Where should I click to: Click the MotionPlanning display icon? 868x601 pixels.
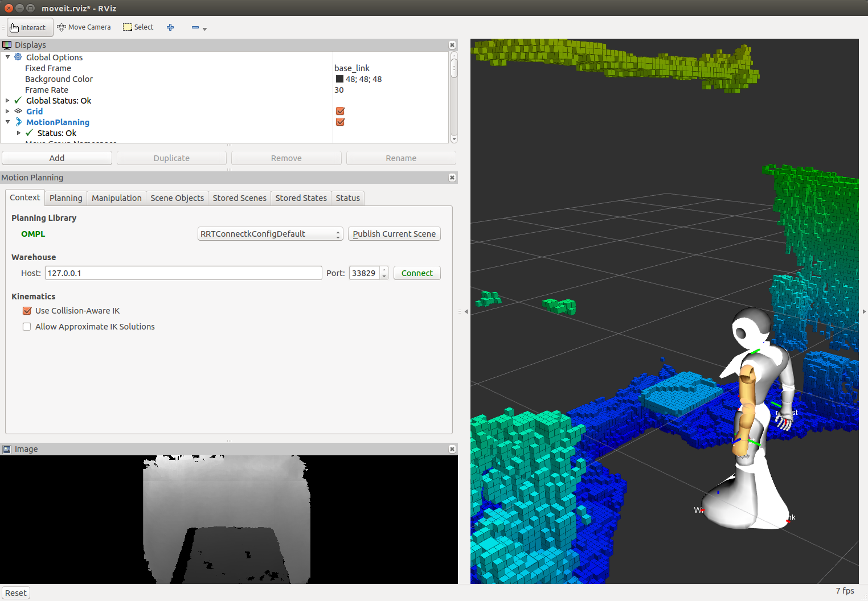[18, 122]
